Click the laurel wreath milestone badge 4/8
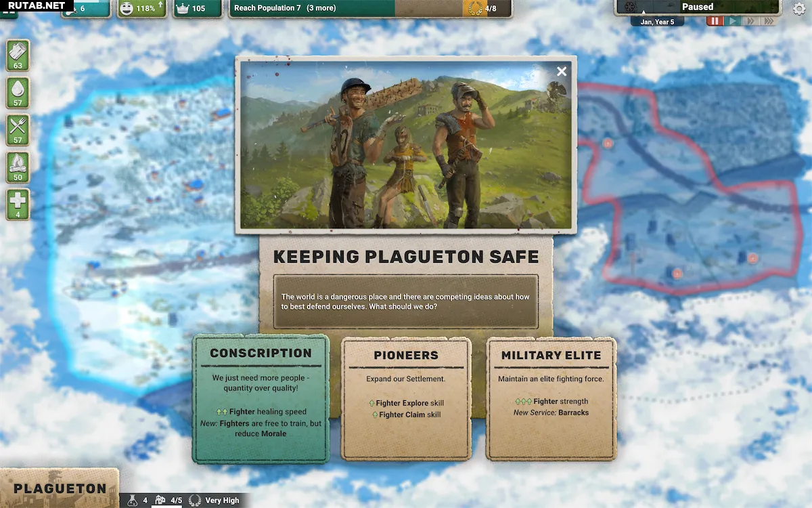This screenshot has height=508, width=812. coord(487,8)
